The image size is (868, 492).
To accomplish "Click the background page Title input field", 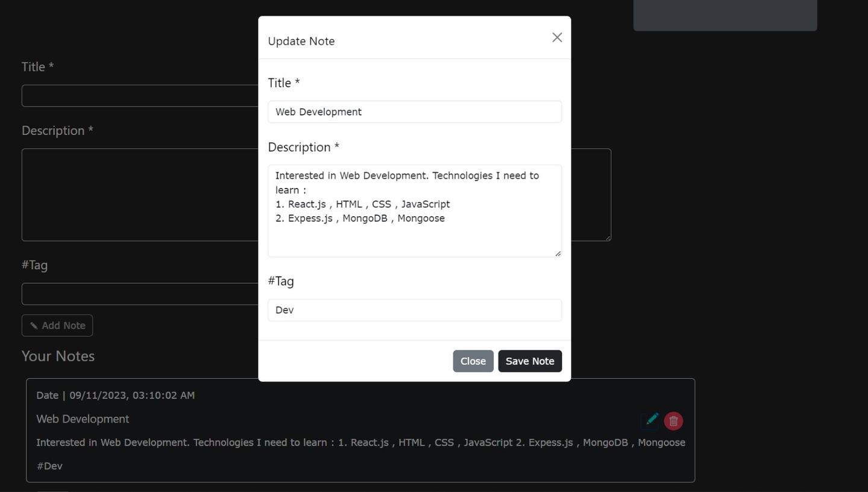I will 140,96.
